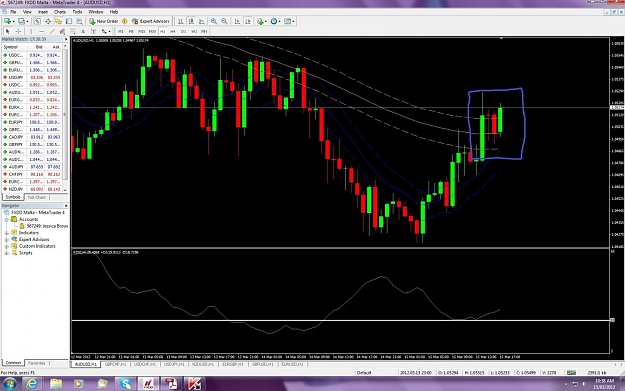Select the text label tool
This screenshot has height=391, width=625.
coord(93,31)
